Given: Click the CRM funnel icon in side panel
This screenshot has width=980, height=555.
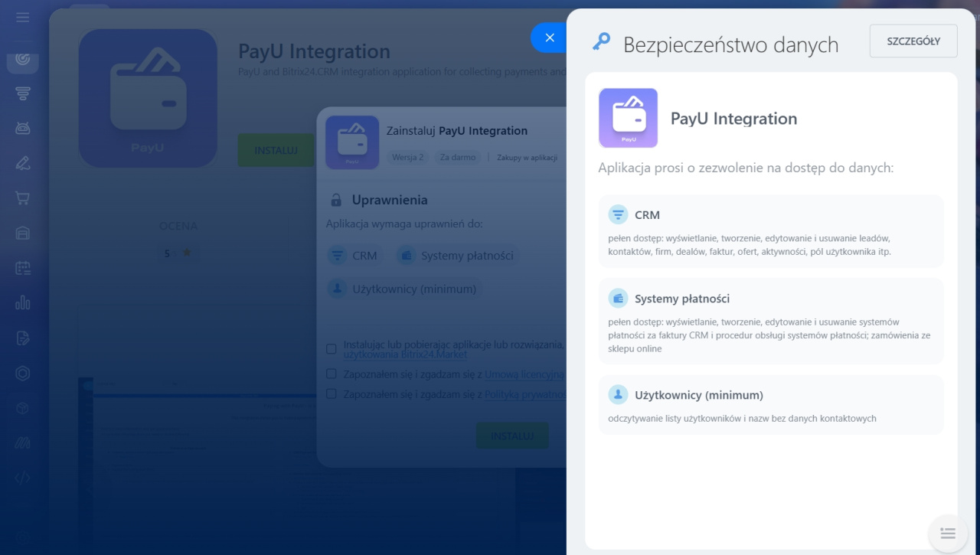Looking at the screenshot, I should [x=618, y=214].
